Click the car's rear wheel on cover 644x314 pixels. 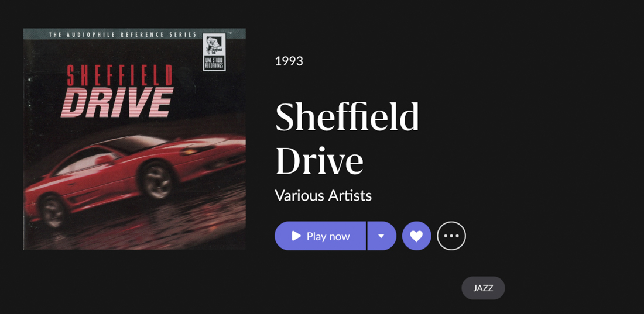point(53,213)
